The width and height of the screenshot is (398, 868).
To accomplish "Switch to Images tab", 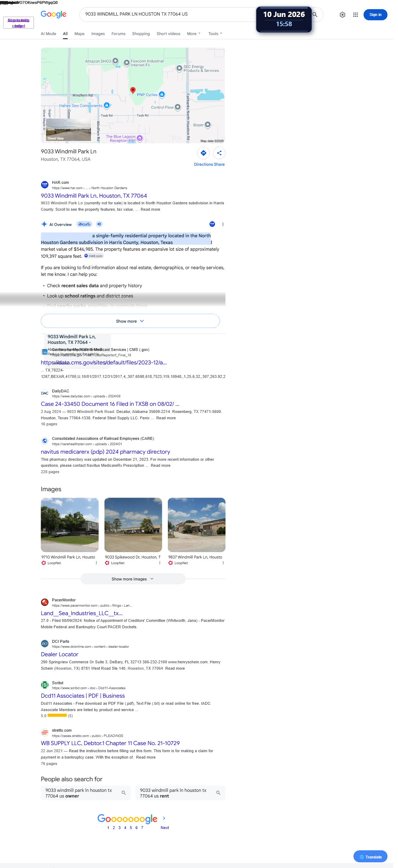I will 98,34.
